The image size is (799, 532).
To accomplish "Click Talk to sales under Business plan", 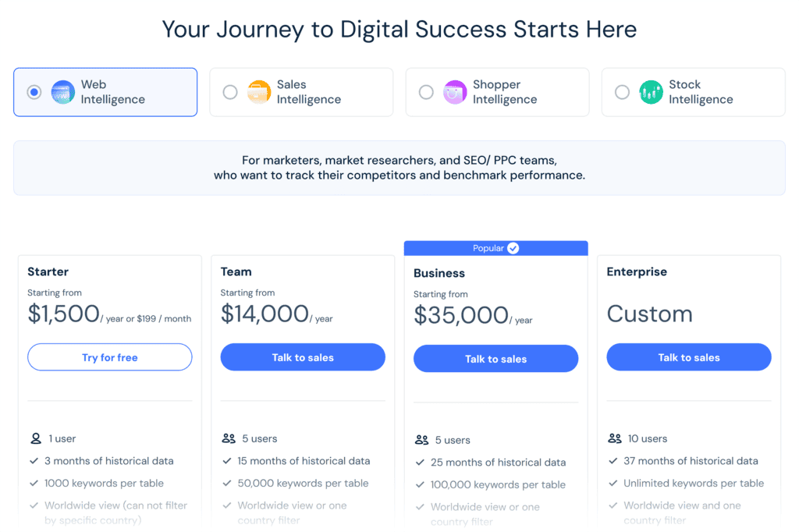I will point(495,359).
